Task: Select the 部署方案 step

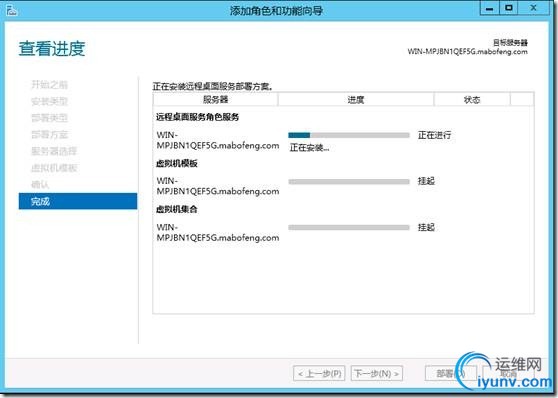Action: [x=49, y=135]
